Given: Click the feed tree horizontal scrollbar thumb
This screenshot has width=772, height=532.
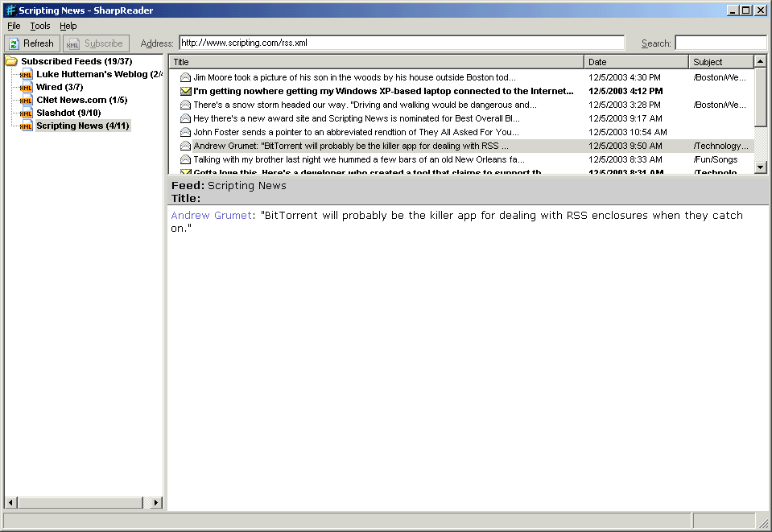Looking at the screenshot, I should coord(81,502).
